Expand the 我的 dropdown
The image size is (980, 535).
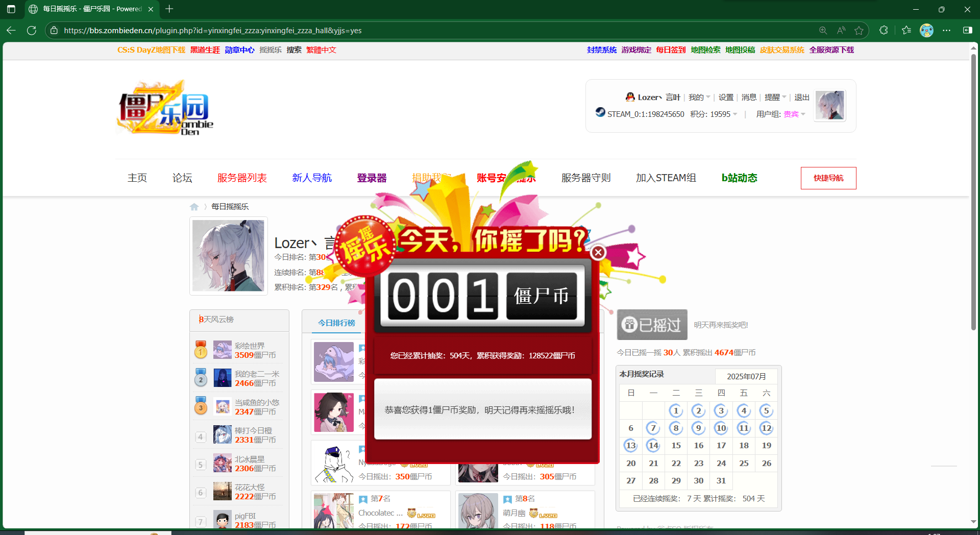(x=699, y=97)
